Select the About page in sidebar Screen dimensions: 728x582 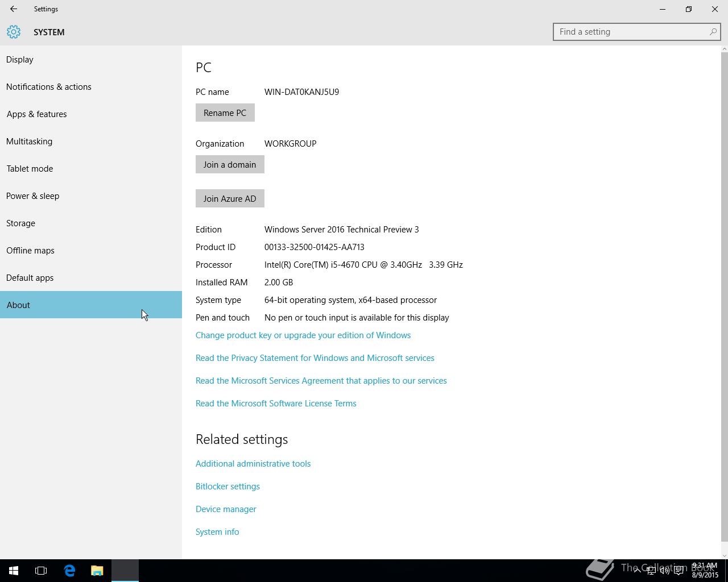pos(91,305)
